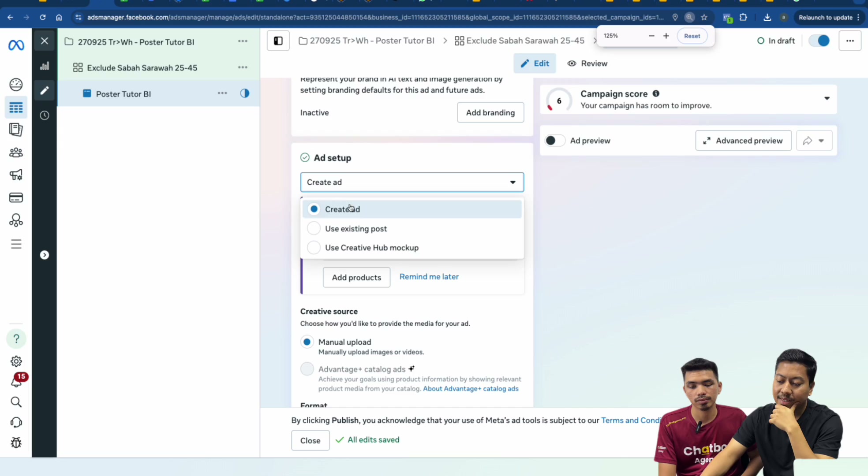868x476 pixels.
Task: Open Account overview gauge icon
Action: 16,84
